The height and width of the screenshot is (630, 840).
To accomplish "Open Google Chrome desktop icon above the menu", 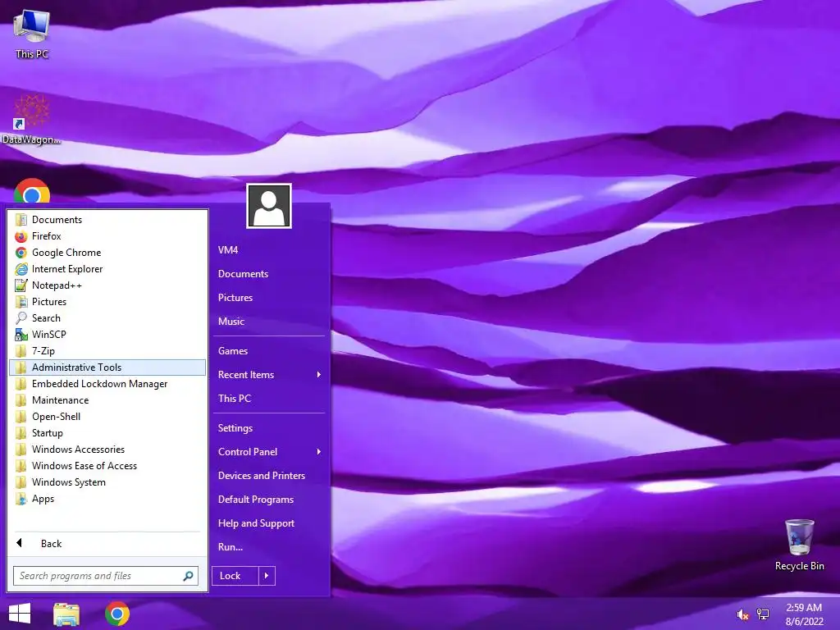I will pyautogui.click(x=32, y=191).
